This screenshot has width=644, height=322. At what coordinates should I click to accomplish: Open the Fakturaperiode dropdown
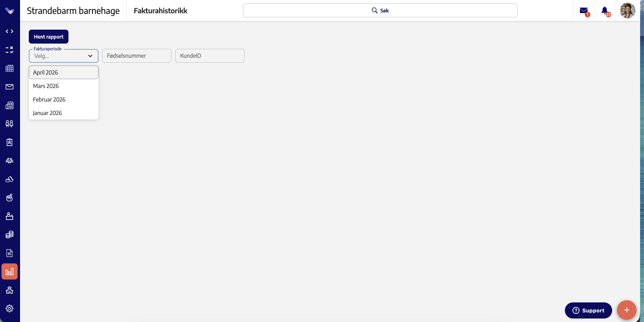64,56
